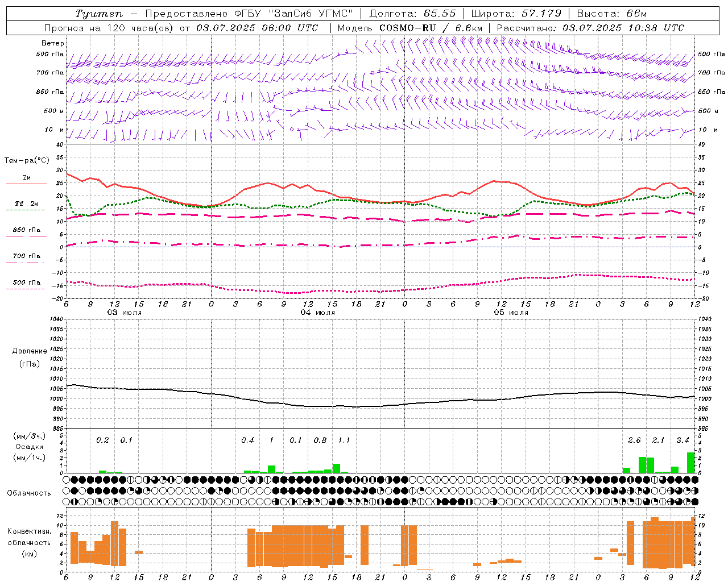The image size is (728, 582).
Task: Click the '05 июля' date label
Action: click(x=511, y=313)
